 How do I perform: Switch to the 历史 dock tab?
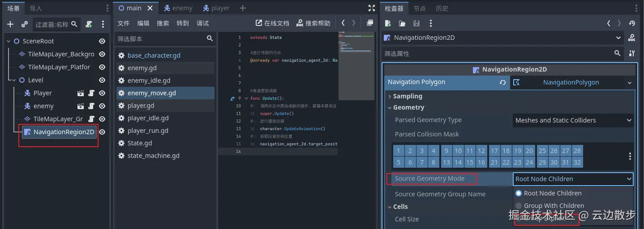442,8
